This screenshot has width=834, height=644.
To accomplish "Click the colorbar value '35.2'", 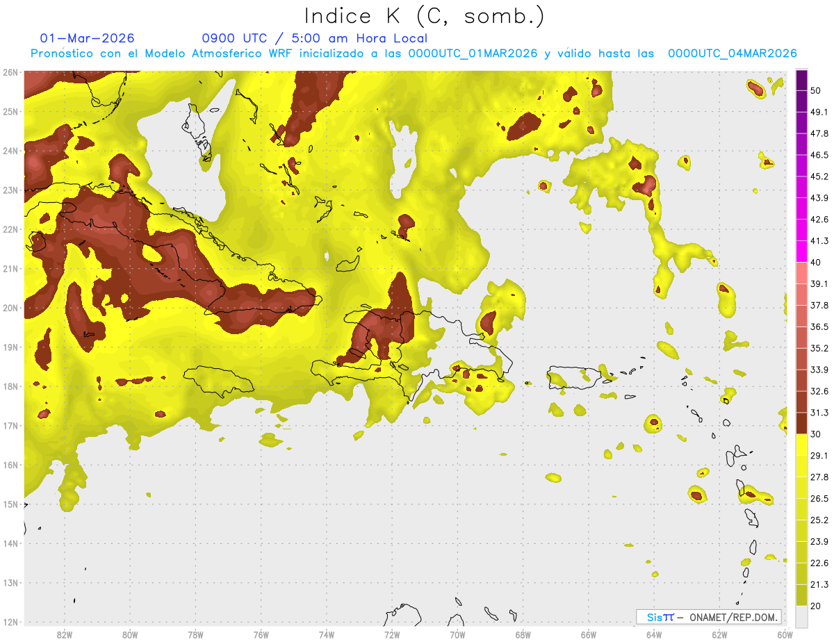I will click(x=819, y=348).
